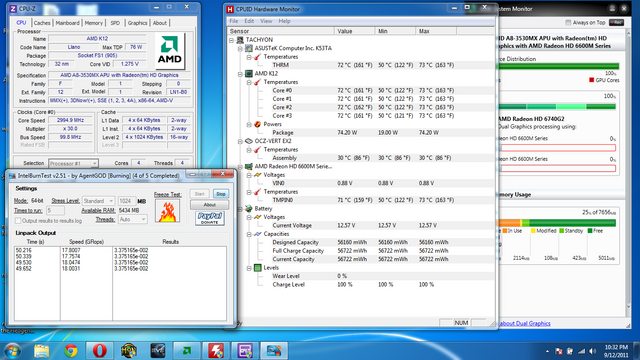Click the AMD Radeon HD 6600M graphics card icon
Image resolution: width=640 pixels, height=360 pixels.
click(249, 167)
